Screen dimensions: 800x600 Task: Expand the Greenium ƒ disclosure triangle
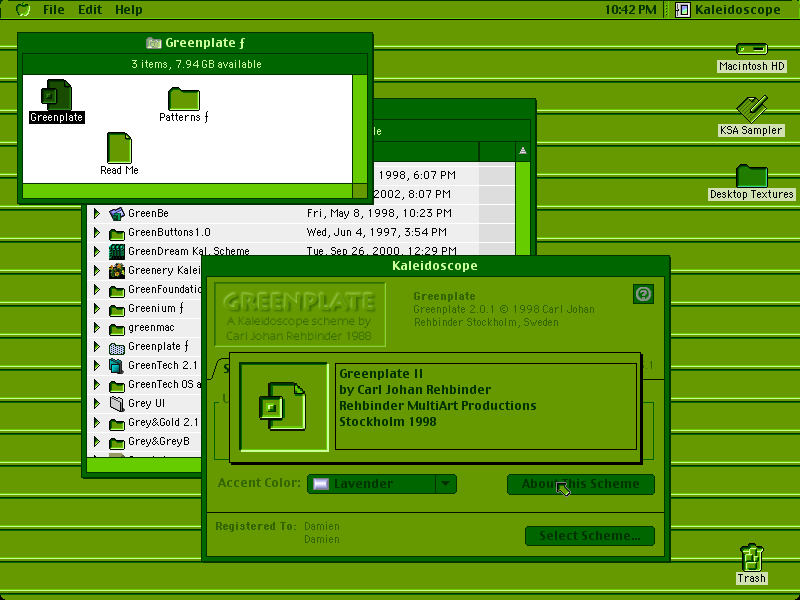(96, 309)
